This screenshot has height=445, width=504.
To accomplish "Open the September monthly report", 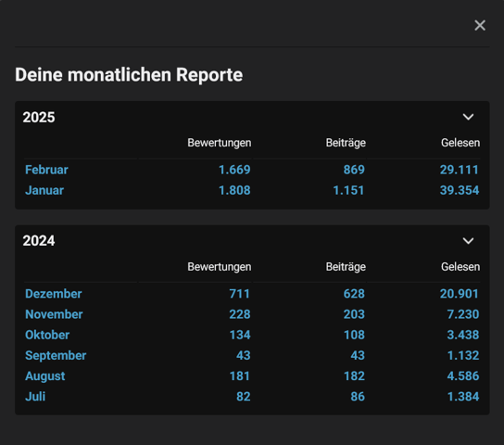I will (x=56, y=356).
